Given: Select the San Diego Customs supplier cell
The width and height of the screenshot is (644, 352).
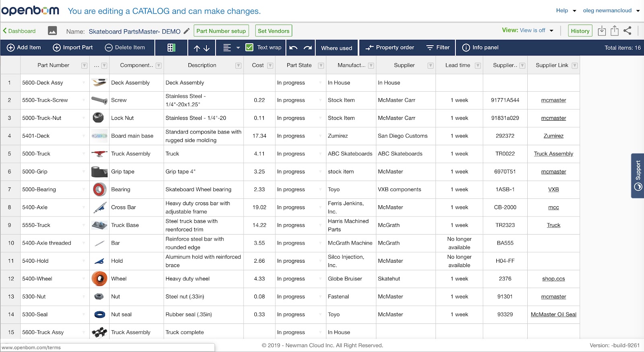Looking at the screenshot, I should [406, 136].
